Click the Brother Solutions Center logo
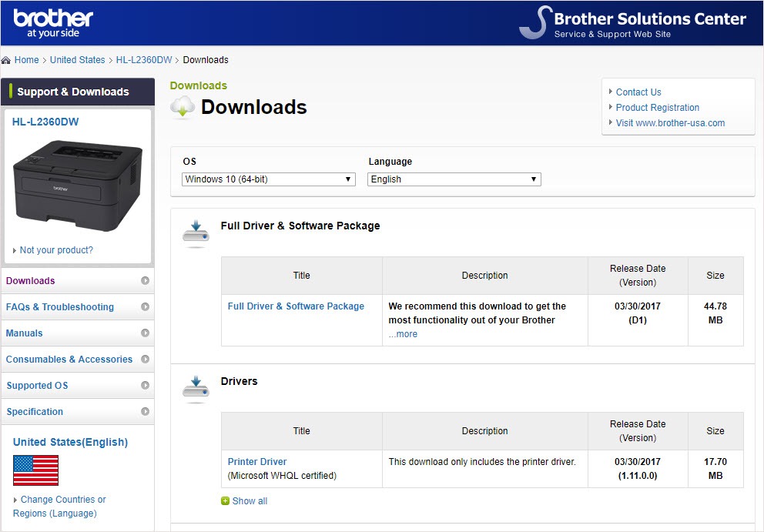This screenshot has height=532, width=764. click(x=632, y=23)
